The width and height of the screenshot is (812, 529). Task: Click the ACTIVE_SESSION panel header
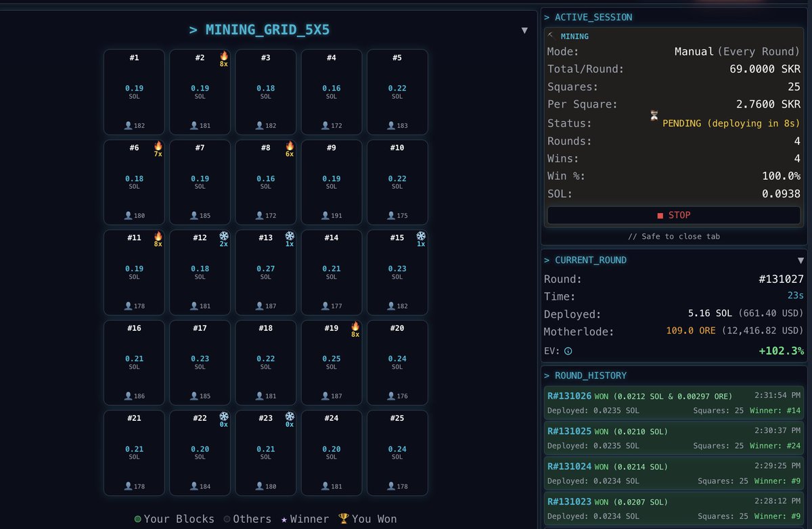(589, 17)
